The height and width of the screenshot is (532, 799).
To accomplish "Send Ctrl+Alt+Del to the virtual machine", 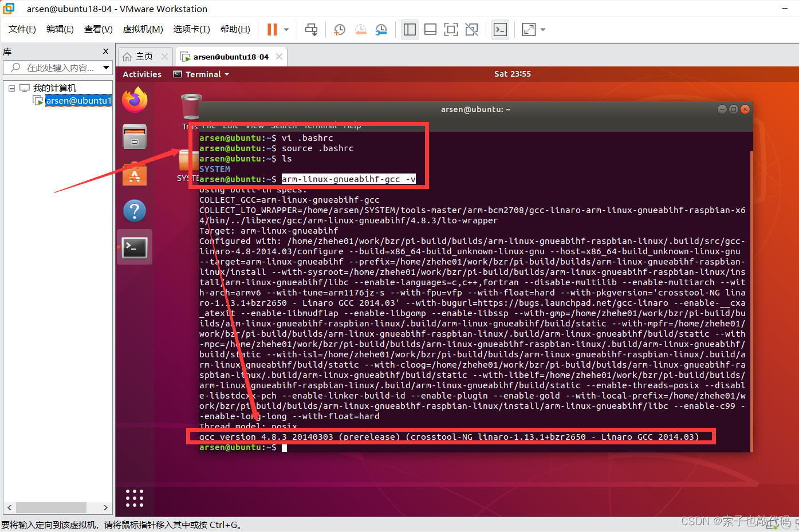I will pyautogui.click(x=312, y=29).
